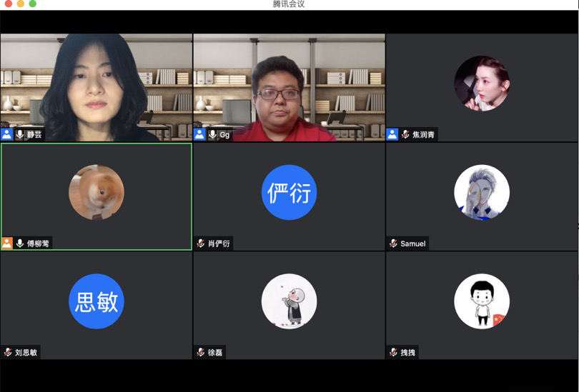The height and width of the screenshot is (392, 579).
Task: Click the muted microphone icon beside 刘思敏
Action: click(8, 352)
